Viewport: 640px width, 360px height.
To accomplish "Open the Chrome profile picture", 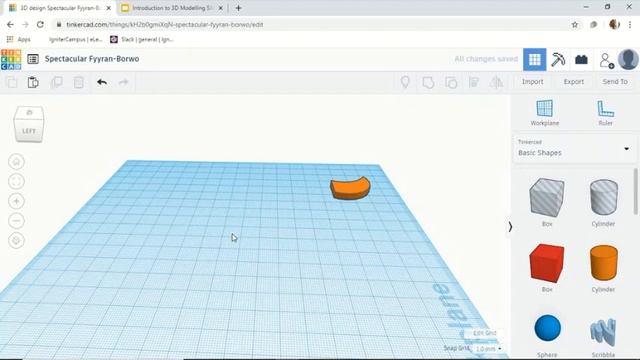I will [x=614, y=24].
